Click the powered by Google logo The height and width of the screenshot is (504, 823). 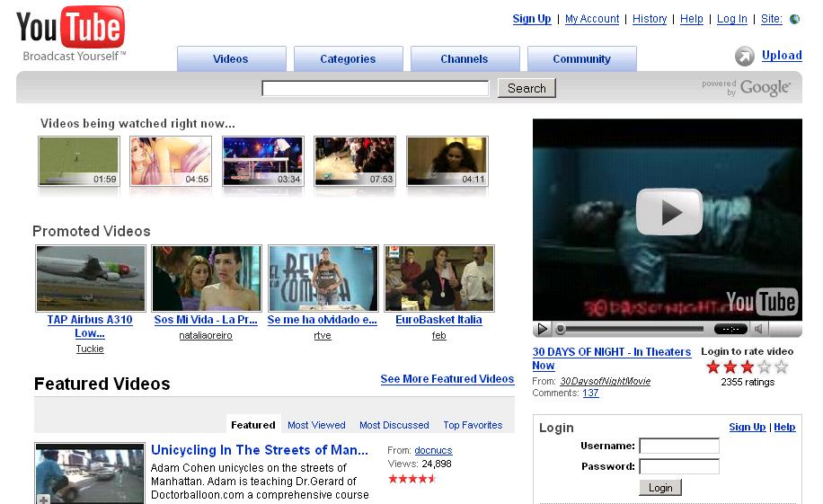click(x=746, y=88)
